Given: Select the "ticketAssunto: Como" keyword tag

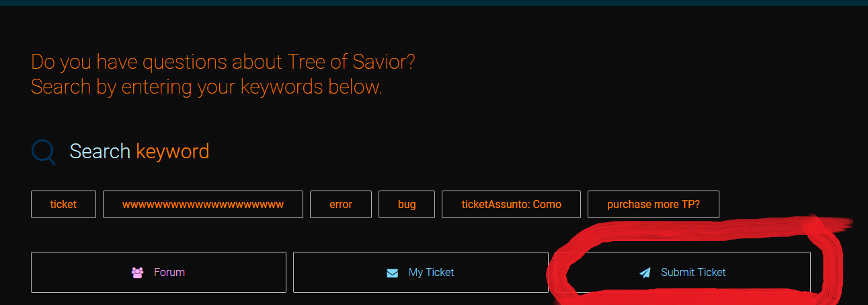Looking at the screenshot, I should coord(511,205).
